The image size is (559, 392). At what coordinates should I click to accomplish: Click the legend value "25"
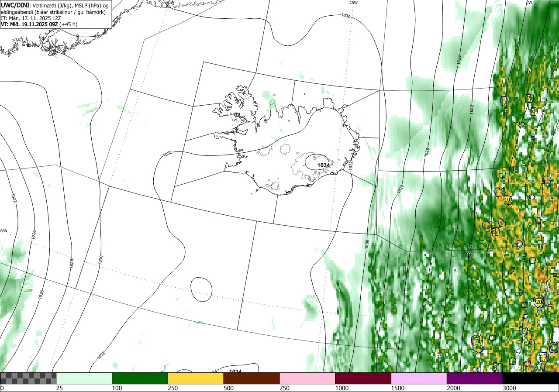tap(60, 388)
